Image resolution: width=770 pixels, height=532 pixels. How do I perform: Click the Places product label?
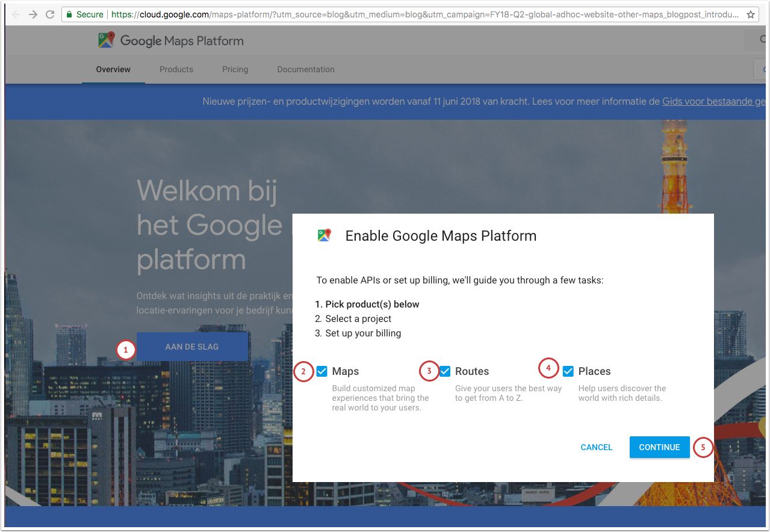click(595, 371)
